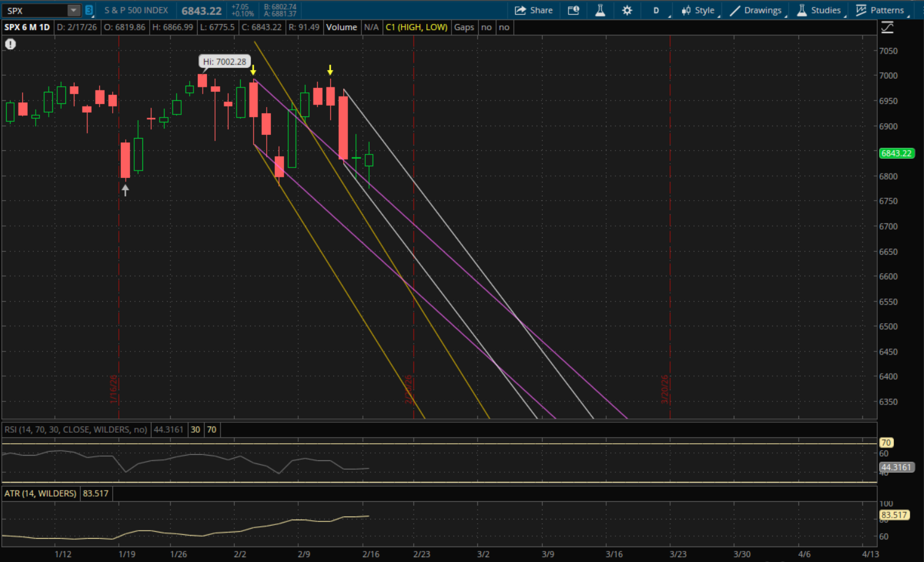
Task: Click the blue linked-symbol number 3 icon
Action: pos(89,10)
